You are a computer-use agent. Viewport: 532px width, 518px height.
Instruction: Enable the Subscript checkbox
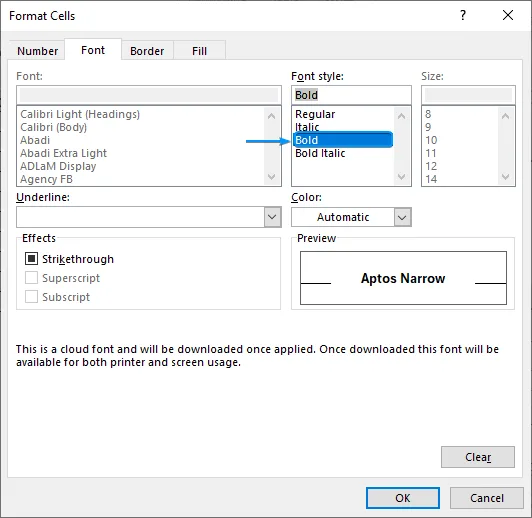pos(31,297)
